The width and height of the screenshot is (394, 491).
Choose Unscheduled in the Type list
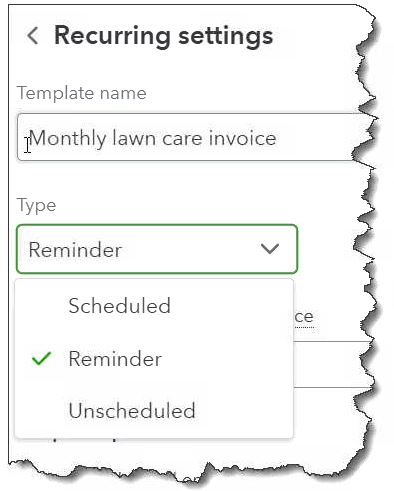[132, 410]
